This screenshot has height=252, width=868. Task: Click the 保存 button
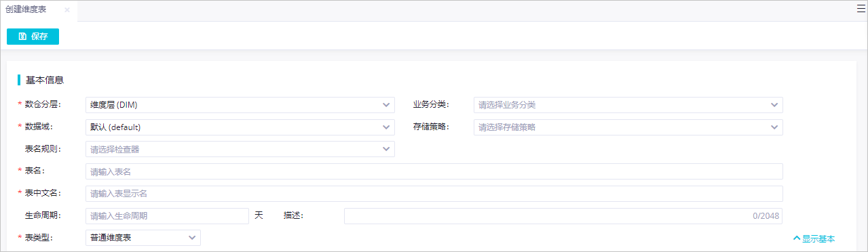pyautogui.click(x=33, y=37)
